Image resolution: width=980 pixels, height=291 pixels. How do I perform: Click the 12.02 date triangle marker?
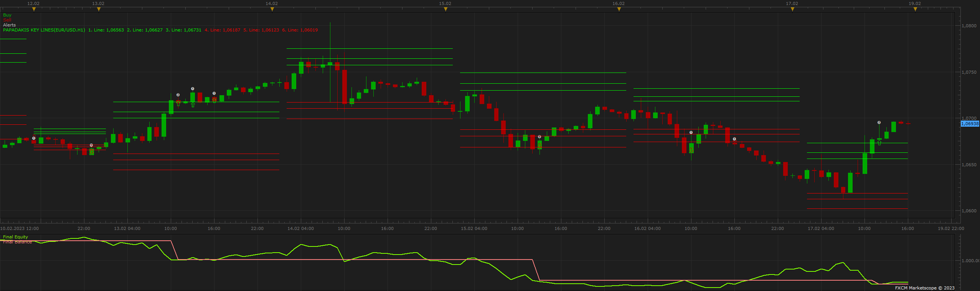[x=34, y=9]
